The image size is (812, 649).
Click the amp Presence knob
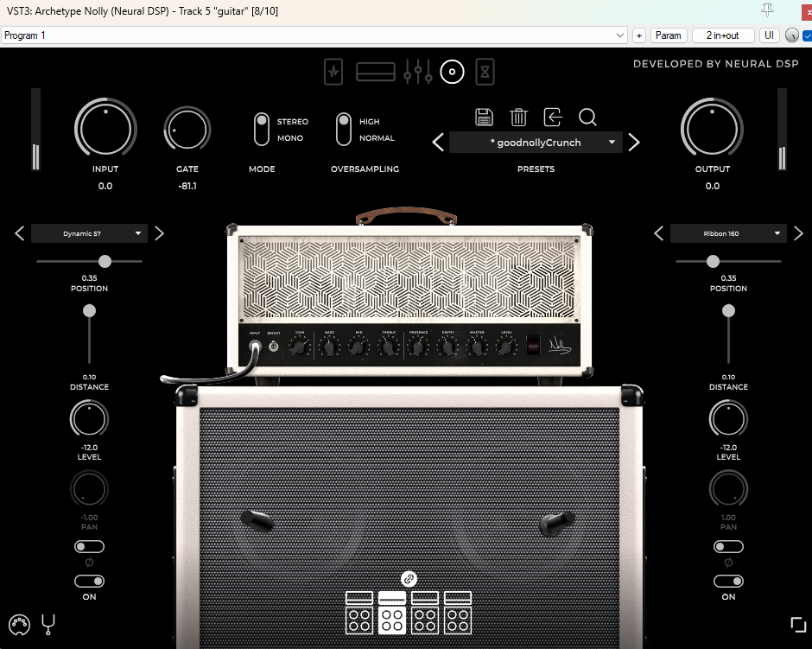[418, 347]
